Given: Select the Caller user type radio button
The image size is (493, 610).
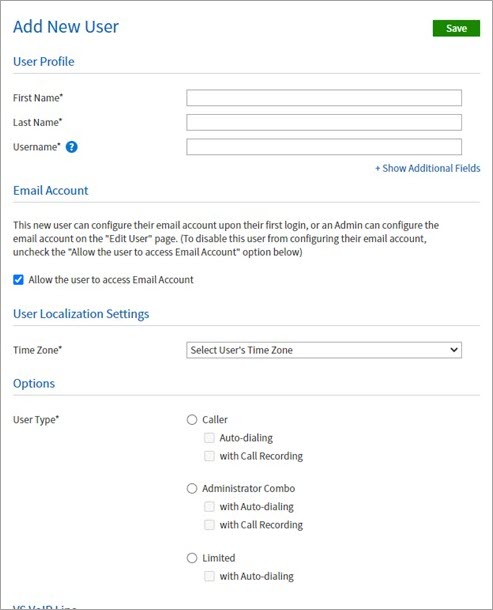Looking at the screenshot, I should point(192,420).
